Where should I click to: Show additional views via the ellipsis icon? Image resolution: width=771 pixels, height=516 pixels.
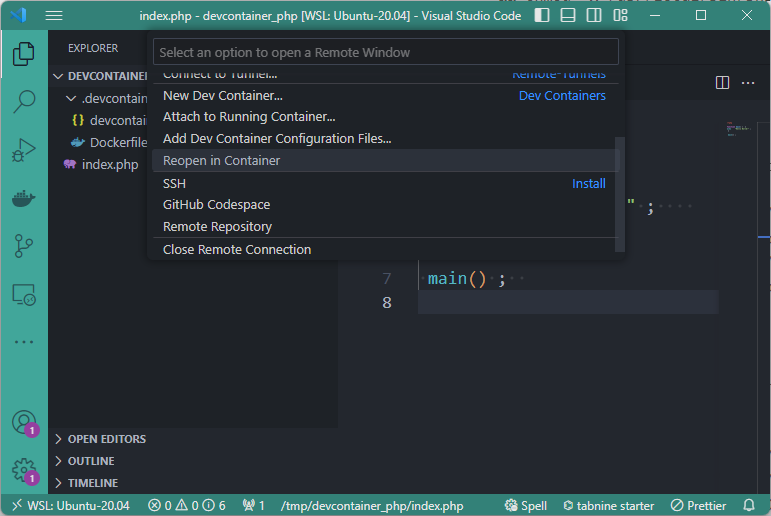[24, 342]
